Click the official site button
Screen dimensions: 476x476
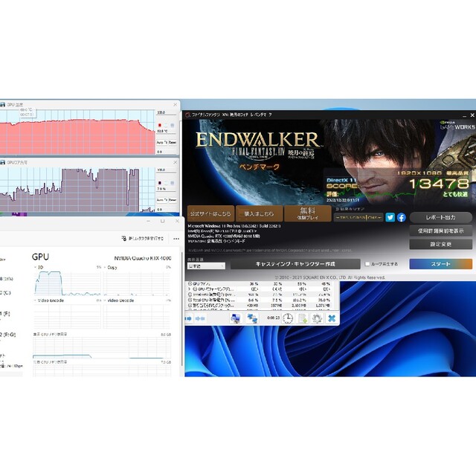[210, 213]
